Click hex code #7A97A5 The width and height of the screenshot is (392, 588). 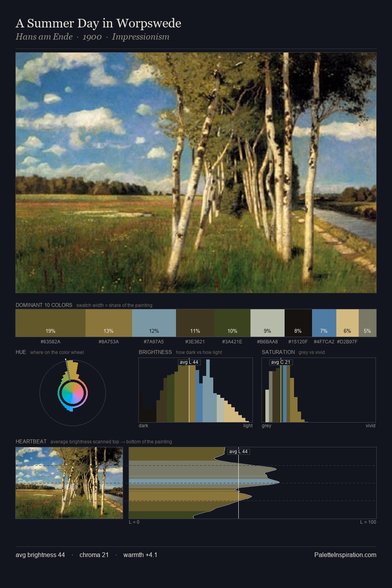pyautogui.click(x=154, y=342)
